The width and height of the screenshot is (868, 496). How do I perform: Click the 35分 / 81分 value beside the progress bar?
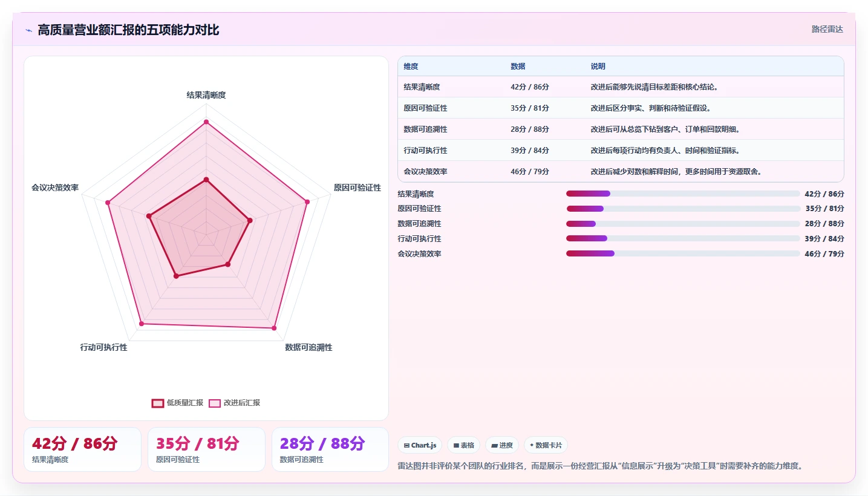824,209
